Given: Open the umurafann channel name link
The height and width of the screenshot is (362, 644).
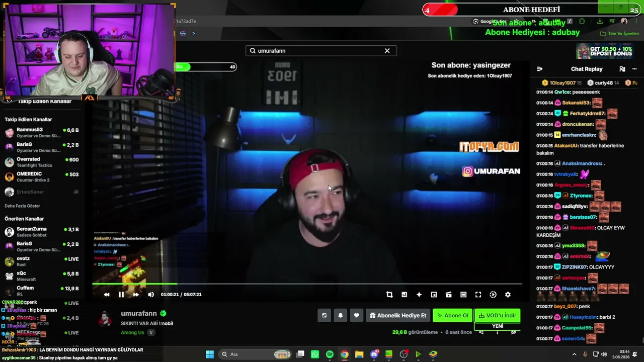Looking at the screenshot, I should pyautogui.click(x=139, y=313).
